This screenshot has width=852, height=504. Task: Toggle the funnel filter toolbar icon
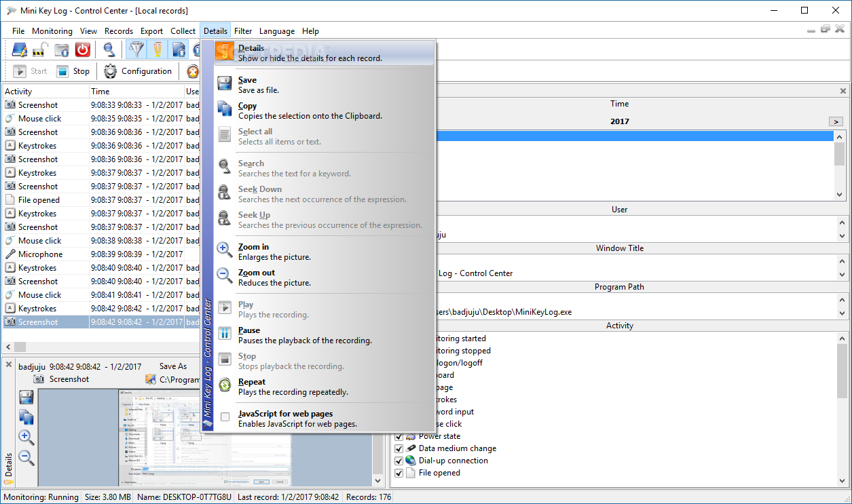pyautogui.click(x=137, y=50)
